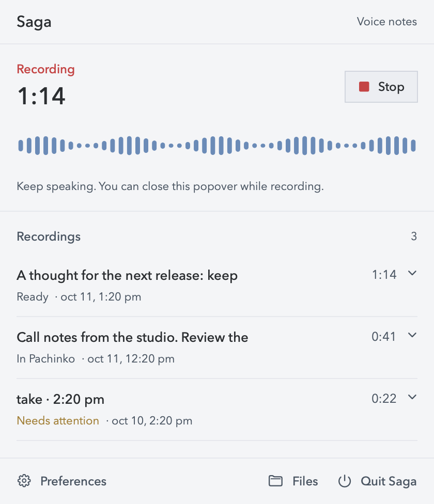
Task: Open 'Call notes from the studio. Review the' recording
Action: coord(217,348)
